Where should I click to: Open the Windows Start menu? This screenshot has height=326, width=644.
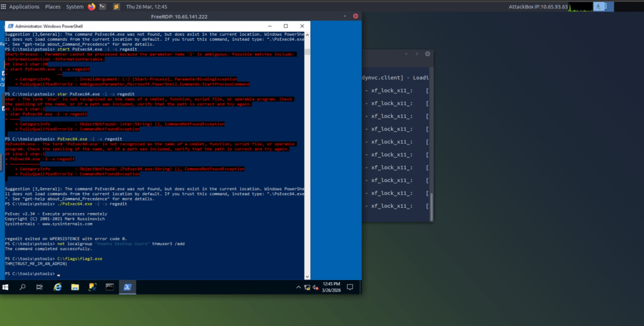click(x=5, y=288)
